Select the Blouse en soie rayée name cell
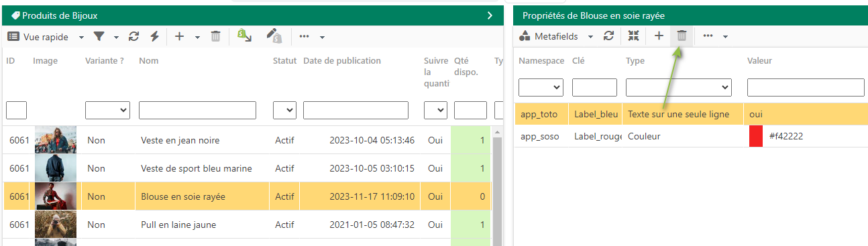Image resolution: width=868 pixels, height=246 pixels. click(183, 196)
